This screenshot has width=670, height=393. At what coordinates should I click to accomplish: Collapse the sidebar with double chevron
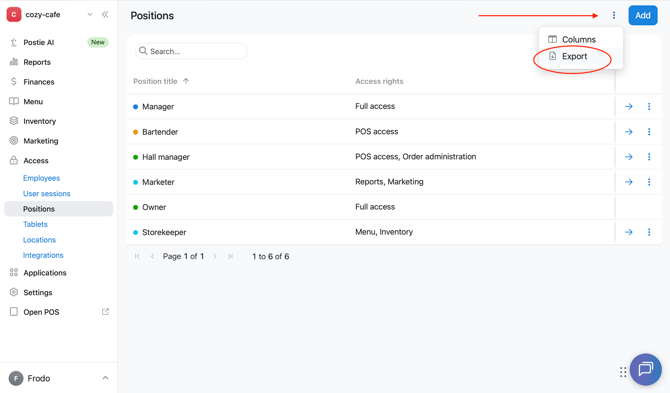[105, 15]
